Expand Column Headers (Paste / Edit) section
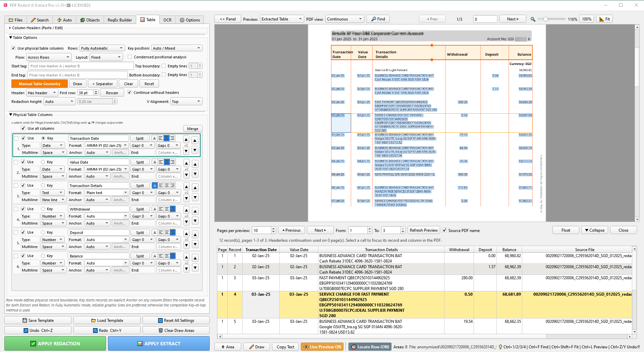 [10, 28]
